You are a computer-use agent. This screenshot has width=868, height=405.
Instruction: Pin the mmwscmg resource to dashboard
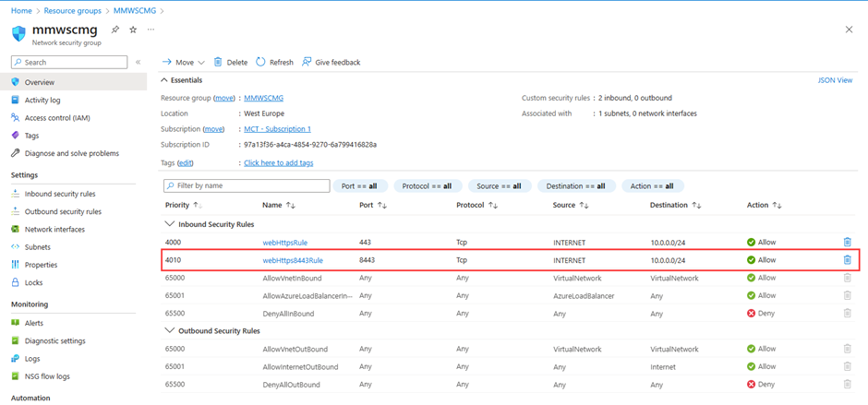click(115, 30)
